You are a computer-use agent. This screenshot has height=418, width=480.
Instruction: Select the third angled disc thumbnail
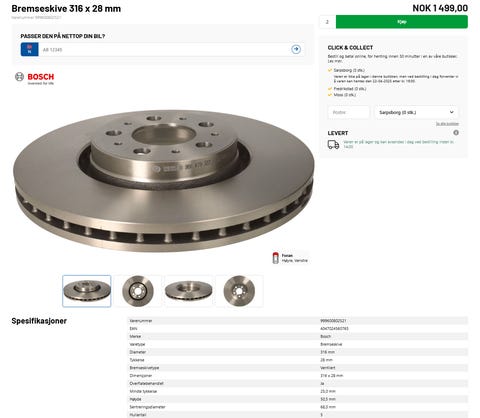pos(189,291)
